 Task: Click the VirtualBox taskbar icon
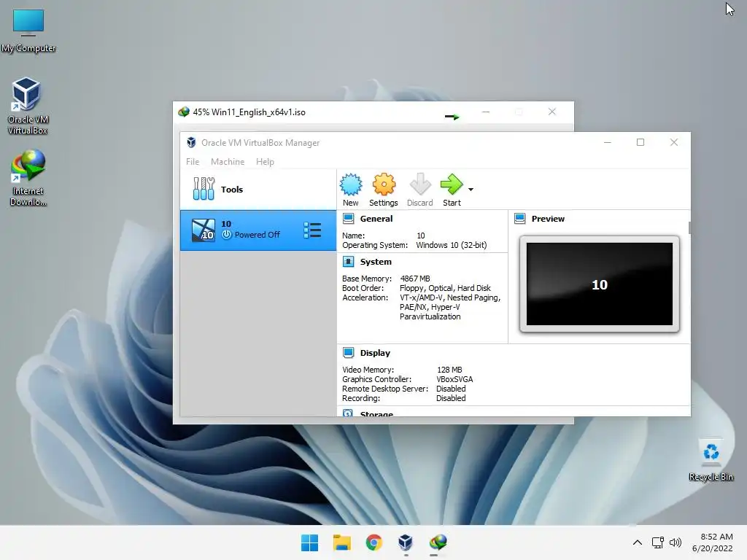click(406, 542)
